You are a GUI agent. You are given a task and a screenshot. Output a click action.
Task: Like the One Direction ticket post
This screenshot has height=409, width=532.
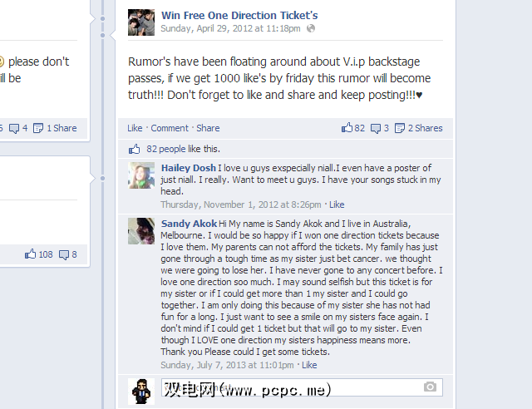pyautogui.click(x=135, y=128)
